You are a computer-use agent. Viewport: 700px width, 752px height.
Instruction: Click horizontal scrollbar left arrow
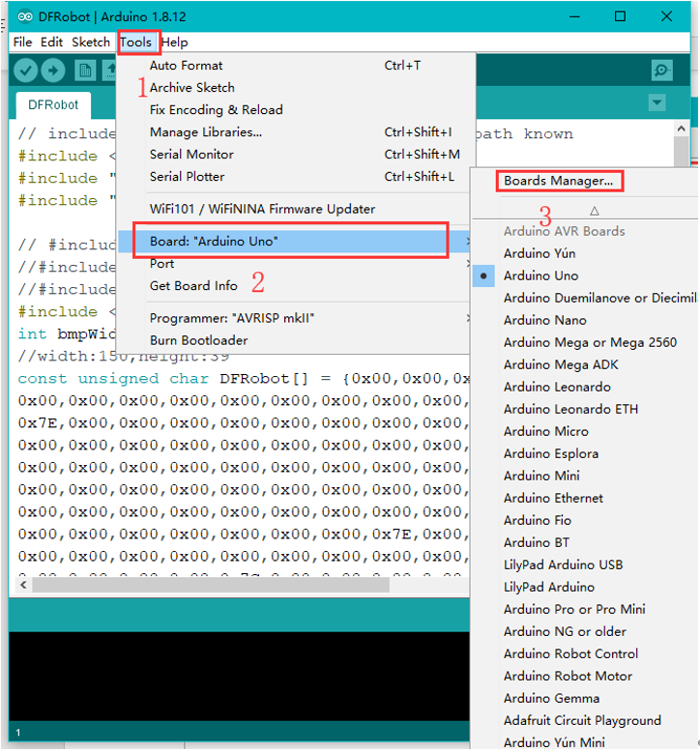click(x=23, y=585)
